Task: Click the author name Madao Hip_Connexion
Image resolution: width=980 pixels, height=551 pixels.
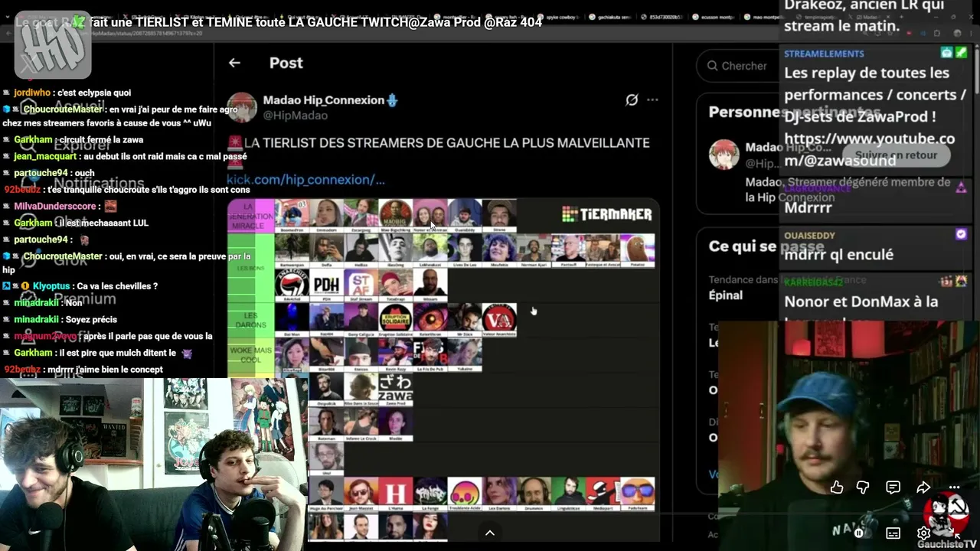Action: pyautogui.click(x=324, y=100)
